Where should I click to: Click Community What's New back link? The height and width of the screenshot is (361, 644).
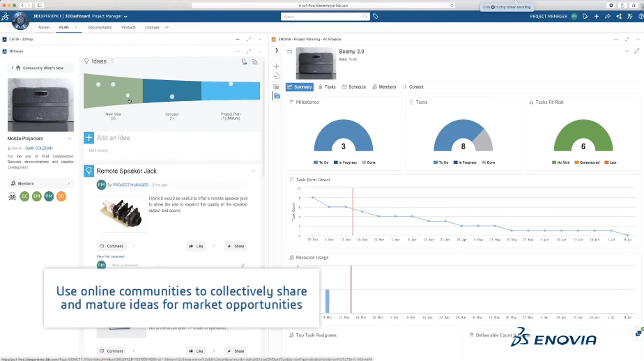click(x=40, y=68)
